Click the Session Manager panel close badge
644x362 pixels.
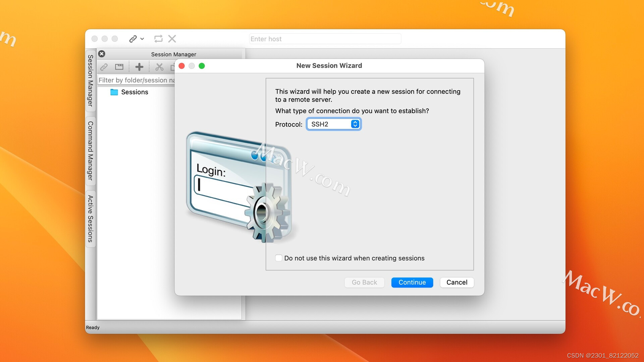coord(102,54)
